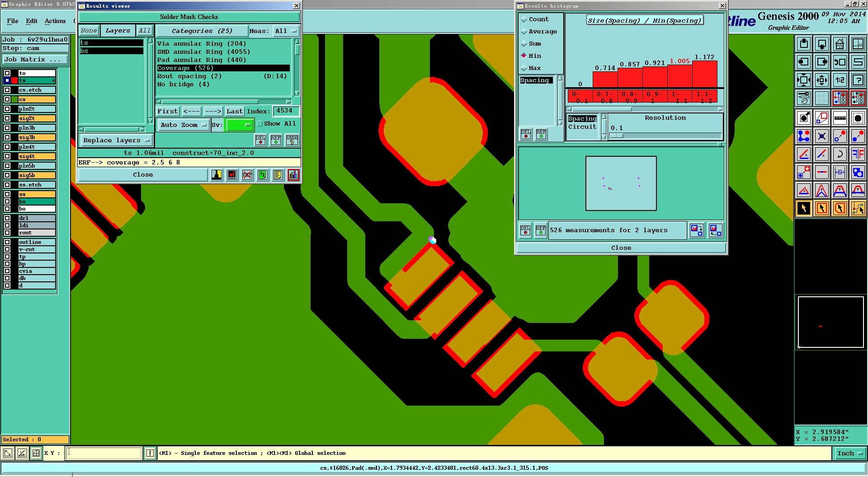The image size is (868, 477).
Task: Click the histogram horizontal scrollbar
Action: (x=645, y=109)
